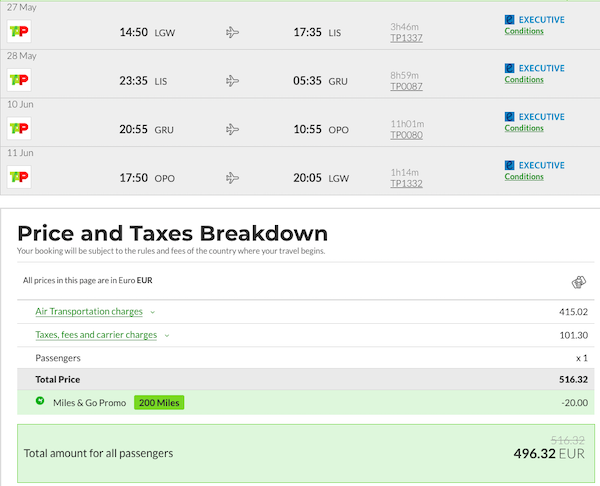Click Executive class icon for flight TP1332
Viewport: 600px width, 486px height.
pyautogui.click(x=509, y=165)
